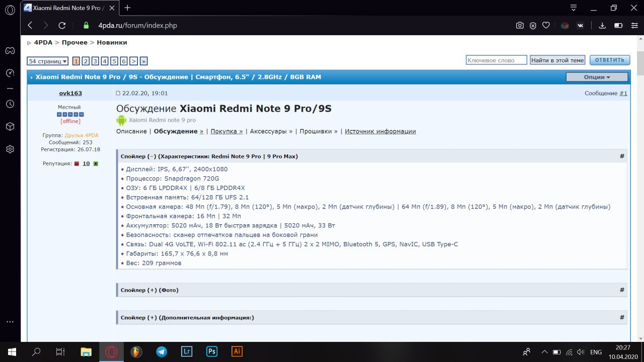Click the Ключевое слово search field

[x=497, y=60]
